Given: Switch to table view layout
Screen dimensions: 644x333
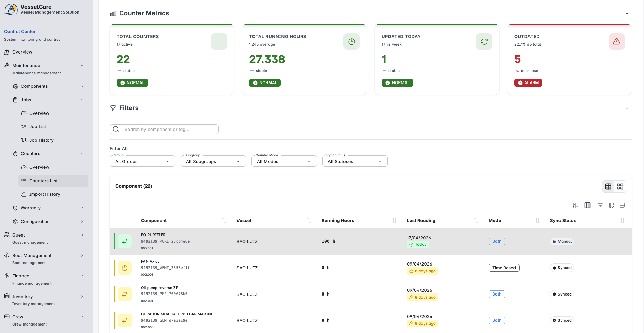Looking at the screenshot, I should click(x=608, y=186).
